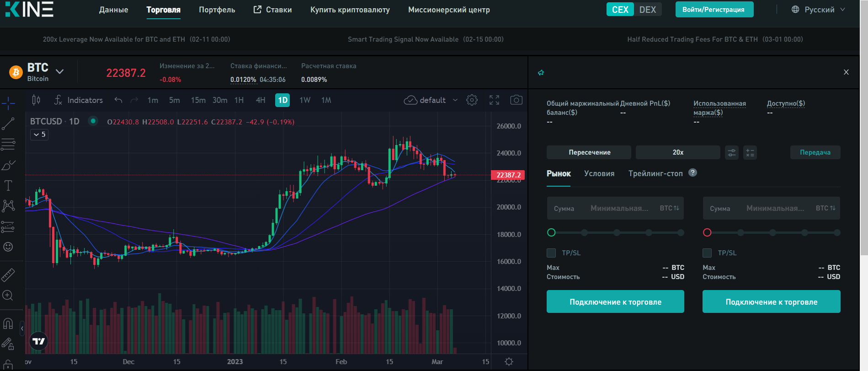Open the Ставки external link
This screenshot has width=868, height=371.
click(272, 10)
